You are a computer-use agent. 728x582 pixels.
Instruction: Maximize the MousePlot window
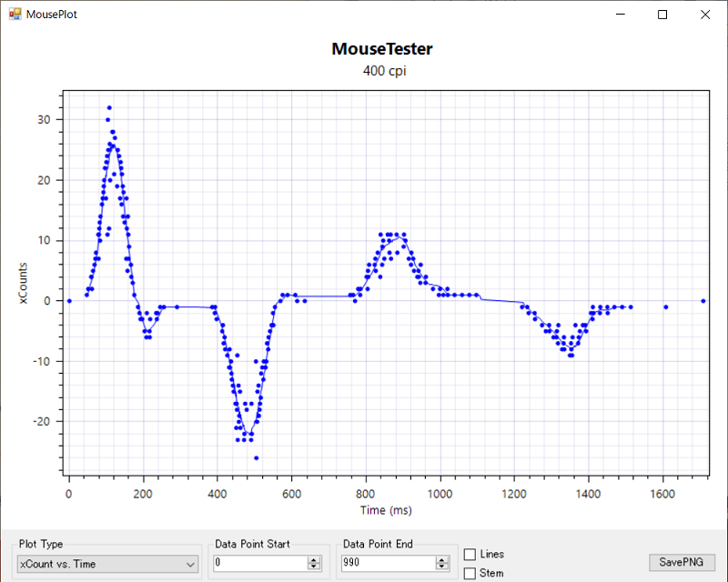click(662, 15)
